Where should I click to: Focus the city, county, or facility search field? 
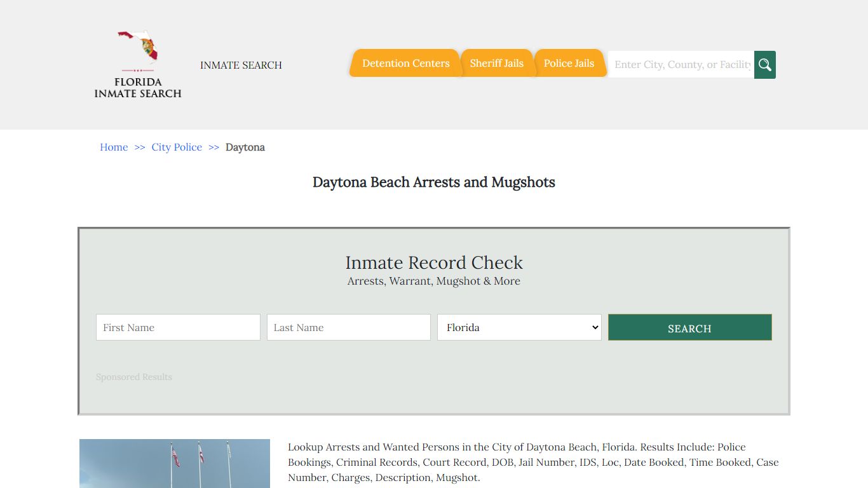click(x=681, y=65)
